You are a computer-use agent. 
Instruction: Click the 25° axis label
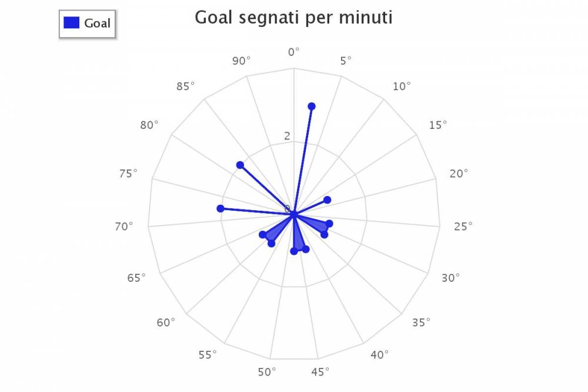coord(463,227)
